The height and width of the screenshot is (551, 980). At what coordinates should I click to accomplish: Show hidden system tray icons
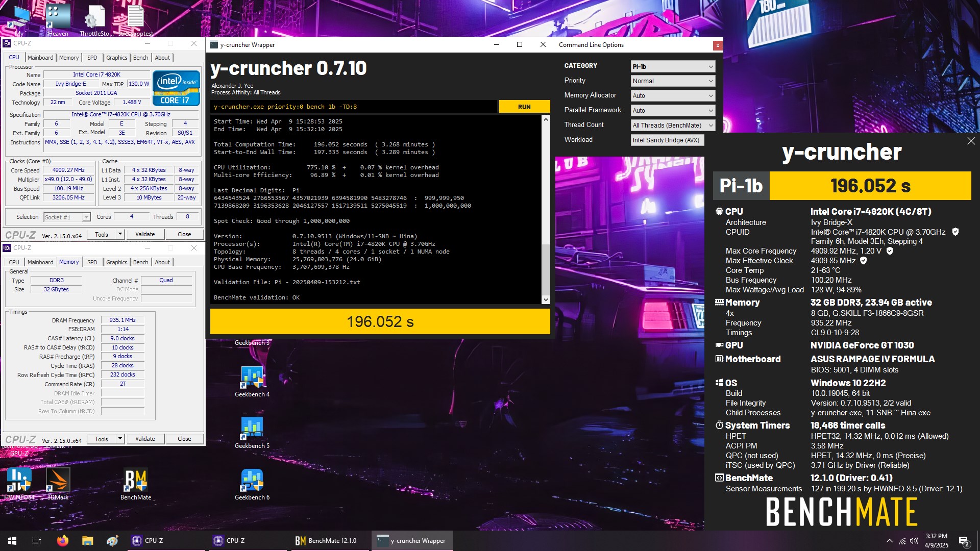tap(890, 541)
